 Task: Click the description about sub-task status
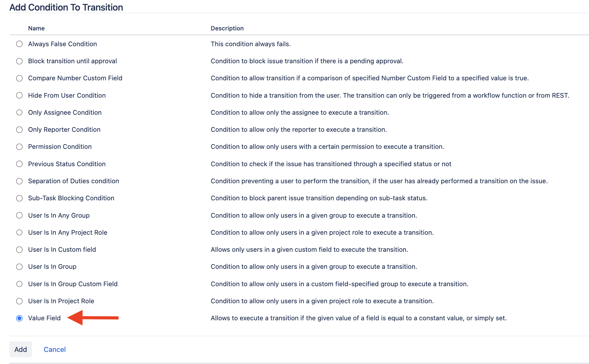coord(319,198)
